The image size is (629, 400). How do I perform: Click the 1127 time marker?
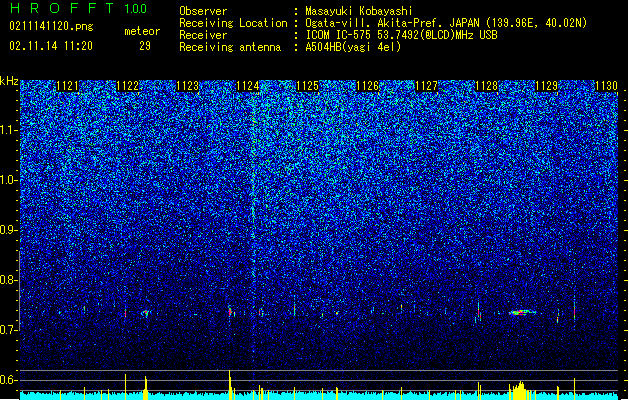[x=427, y=86]
